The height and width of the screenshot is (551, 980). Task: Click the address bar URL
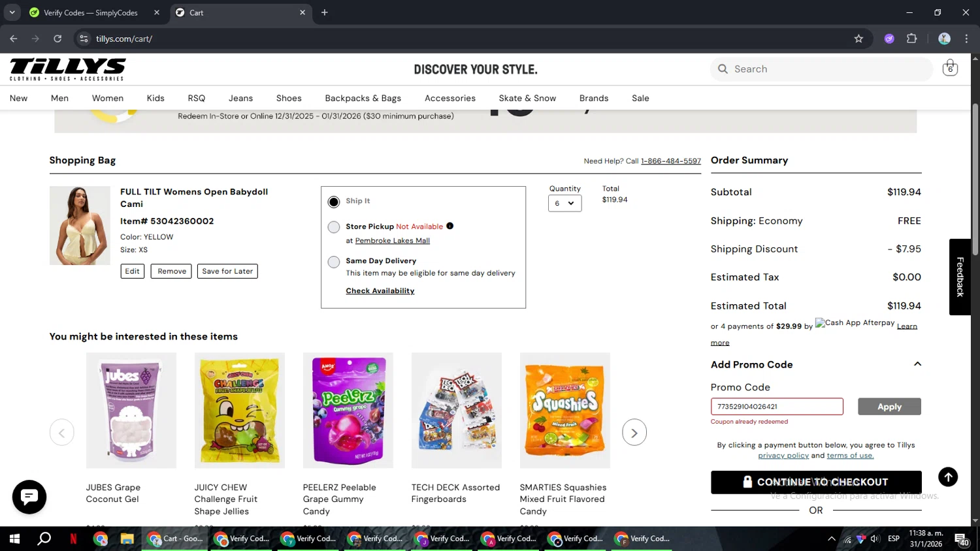tap(124, 39)
